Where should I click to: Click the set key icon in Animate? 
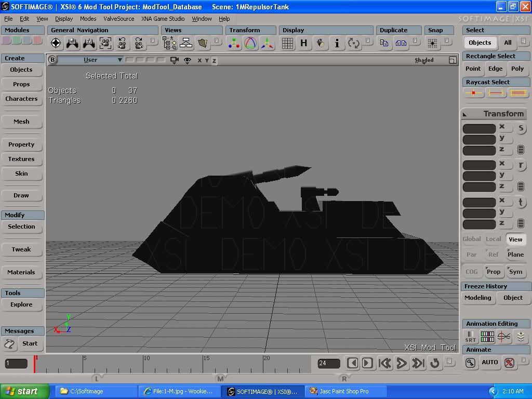[470, 363]
